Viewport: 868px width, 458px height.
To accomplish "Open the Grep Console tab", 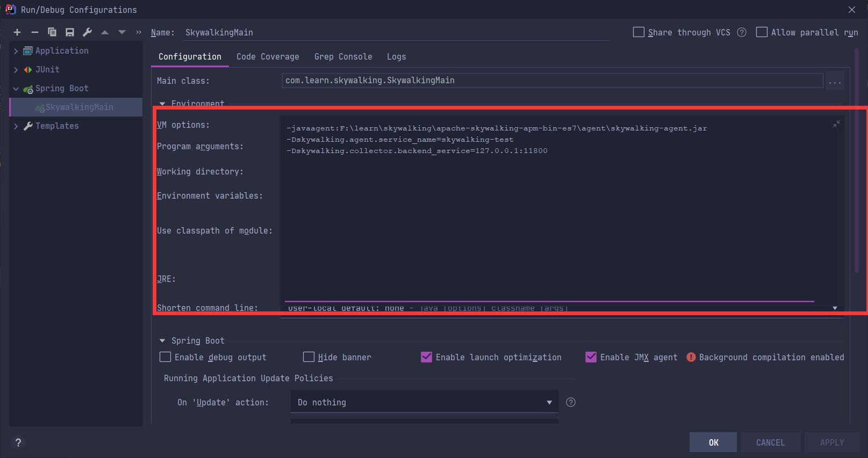I will (x=343, y=57).
